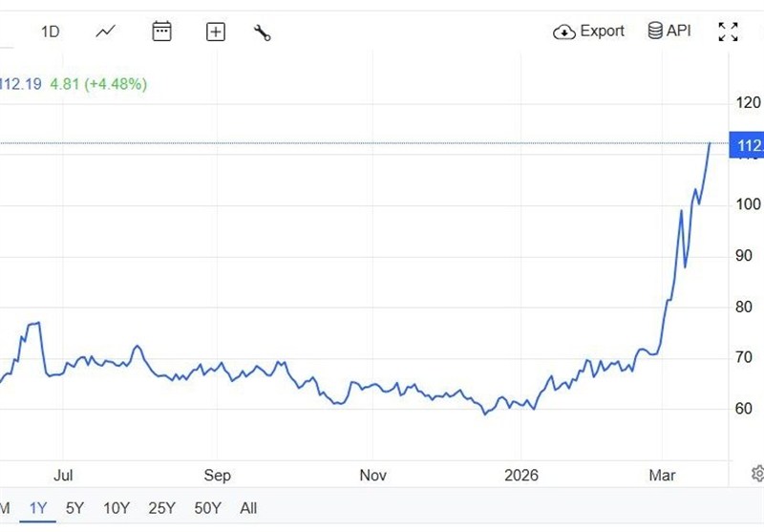Viewport: 764px width, 532px height.
Task: Click the API database icon
Action: click(x=655, y=31)
